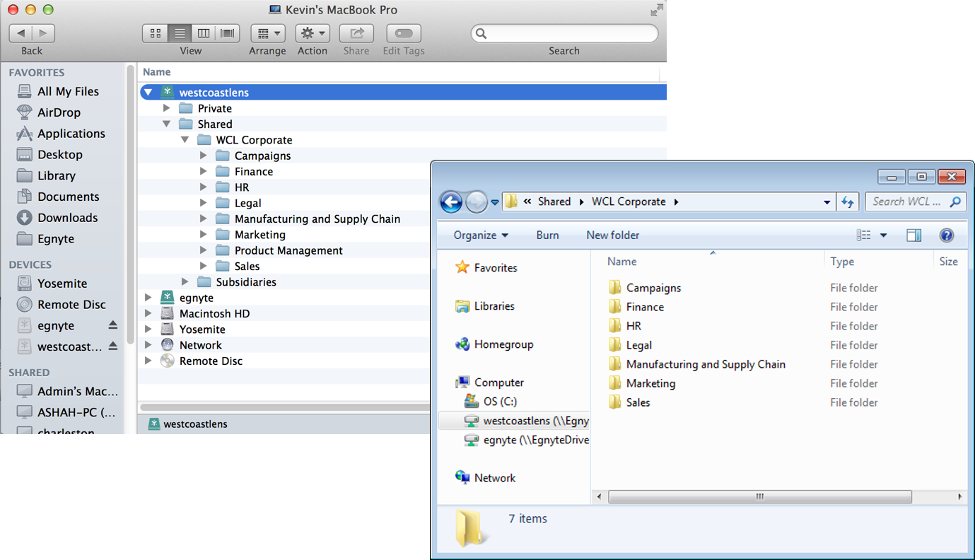This screenshot has width=975, height=560.
Task: Expand the Subsidiaries folder in Finder
Action: [x=185, y=281]
